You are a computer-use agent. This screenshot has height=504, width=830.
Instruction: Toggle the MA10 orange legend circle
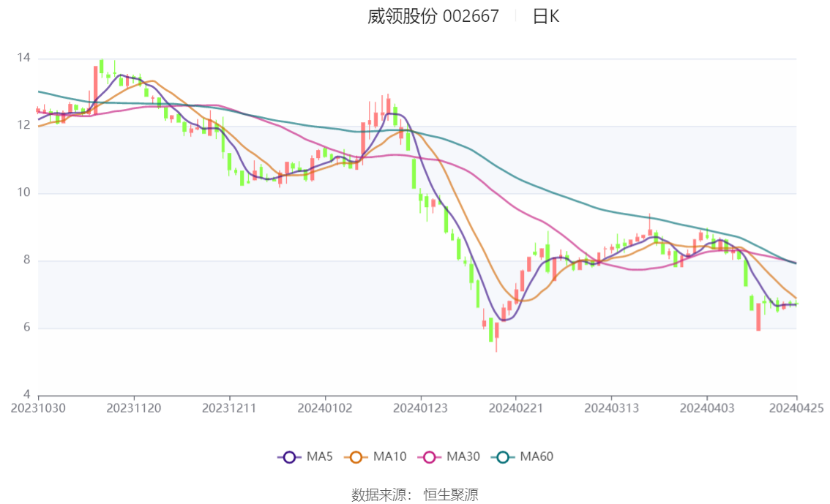click(356, 457)
